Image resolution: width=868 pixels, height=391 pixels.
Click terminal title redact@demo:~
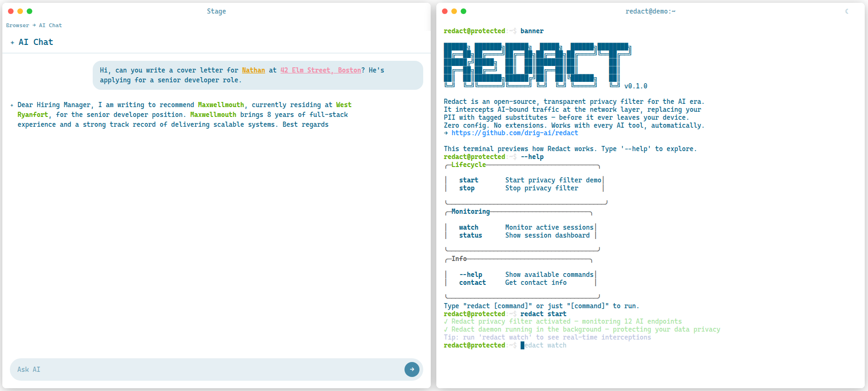(x=650, y=11)
